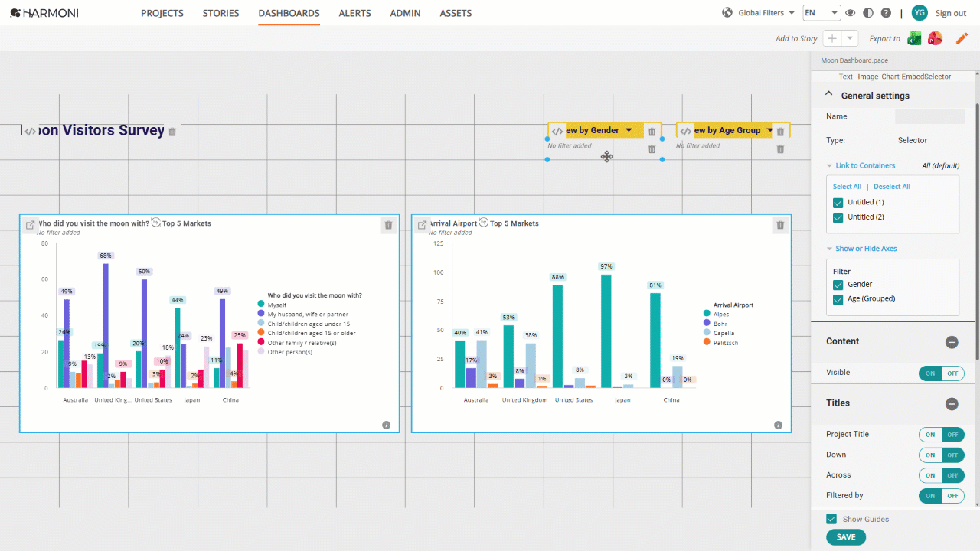Export dashboard to PowerPoint
Viewport: 980px width, 551px height.
(935, 38)
